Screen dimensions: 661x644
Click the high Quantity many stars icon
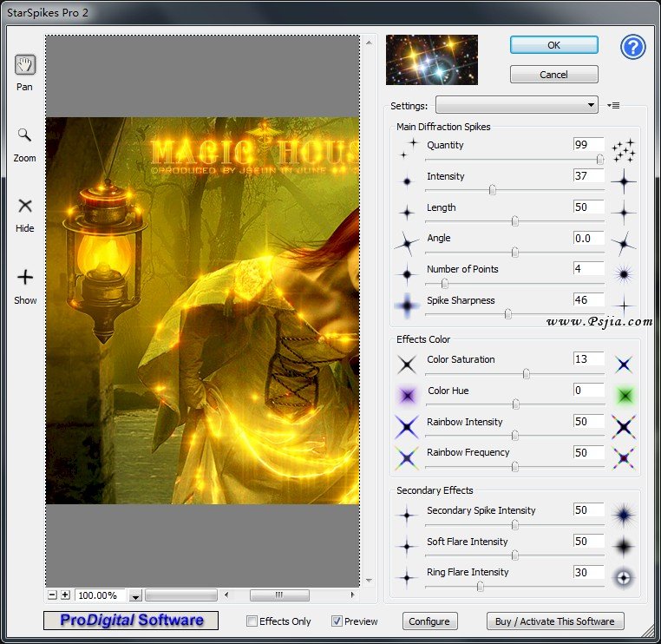tap(624, 150)
